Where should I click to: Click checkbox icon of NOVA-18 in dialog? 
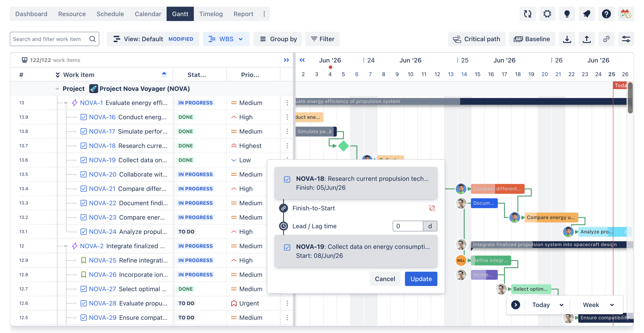[x=287, y=179]
